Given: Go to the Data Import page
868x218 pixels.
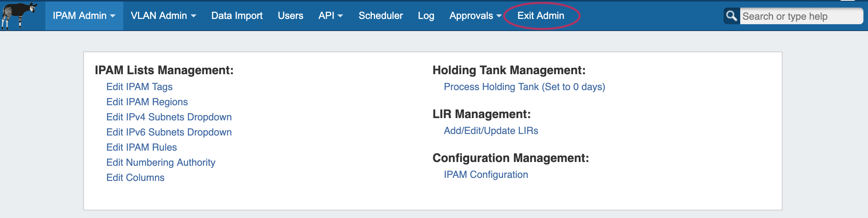Looking at the screenshot, I should 237,16.
